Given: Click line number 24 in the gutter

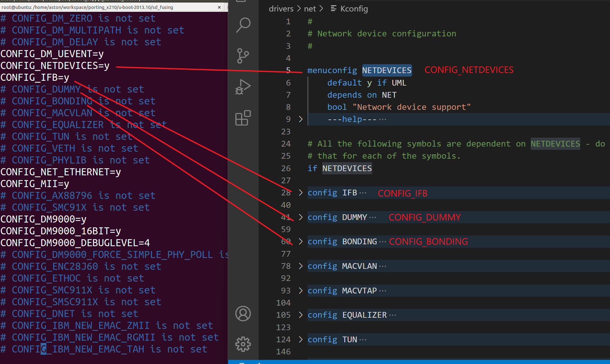Looking at the screenshot, I should tap(286, 144).
